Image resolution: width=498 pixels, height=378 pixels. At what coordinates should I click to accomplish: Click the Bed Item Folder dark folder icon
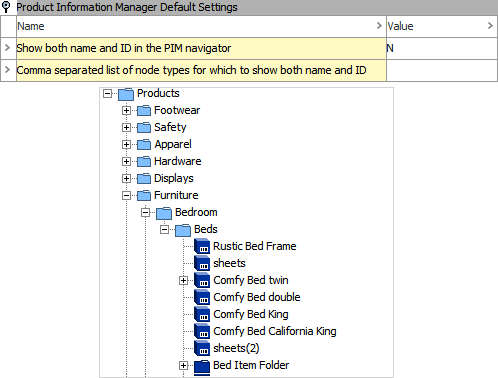tap(202, 366)
